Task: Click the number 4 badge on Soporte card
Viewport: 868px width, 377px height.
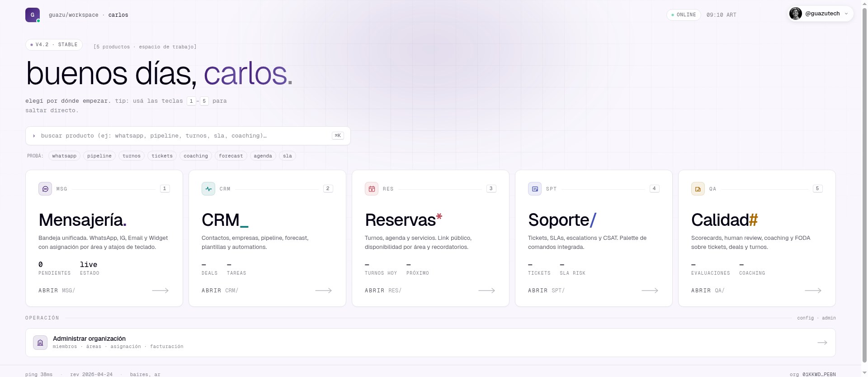Action: pos(654,189)
